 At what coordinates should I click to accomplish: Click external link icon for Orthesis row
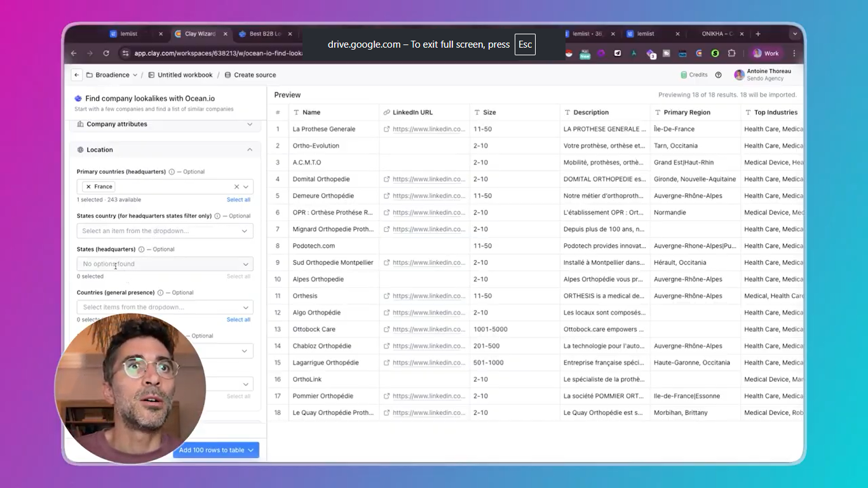tap(387, 296)
